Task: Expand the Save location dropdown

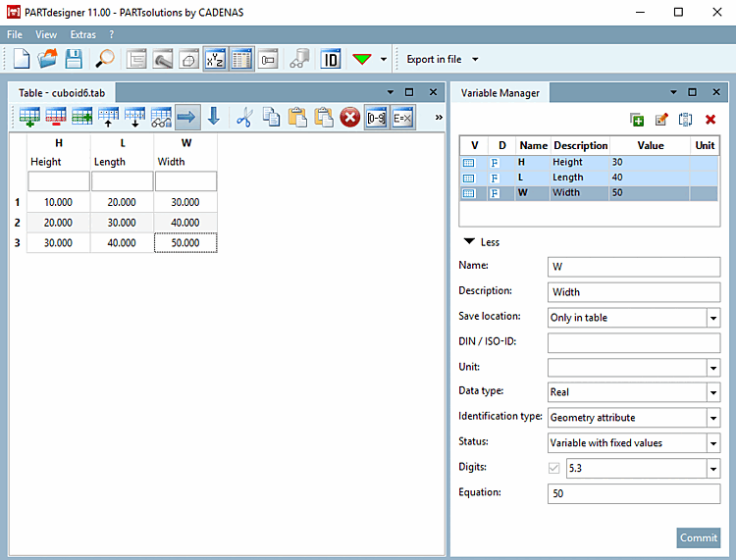Action: [712, 318]
